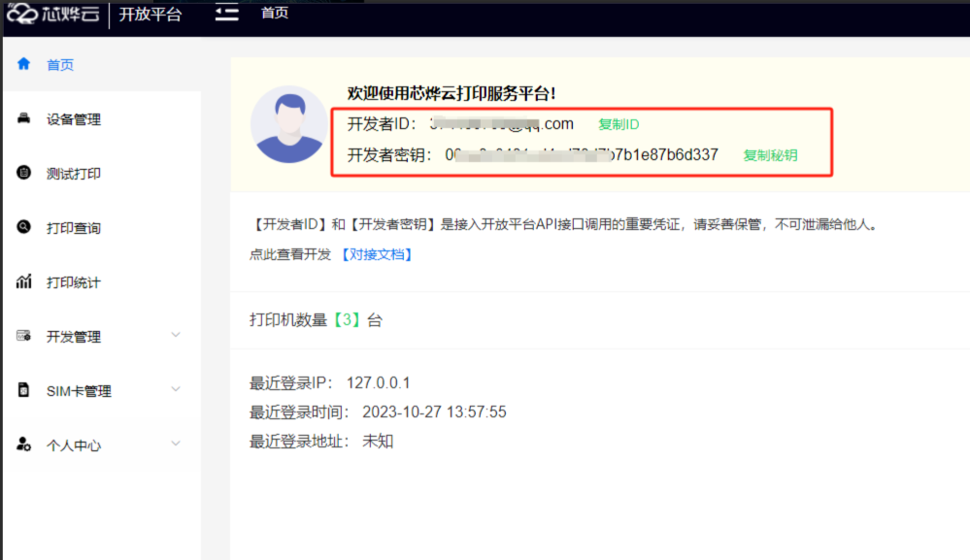970x560 pixels.
Task: Copy the developer ID with 复制ID
Action: [619, 124]
